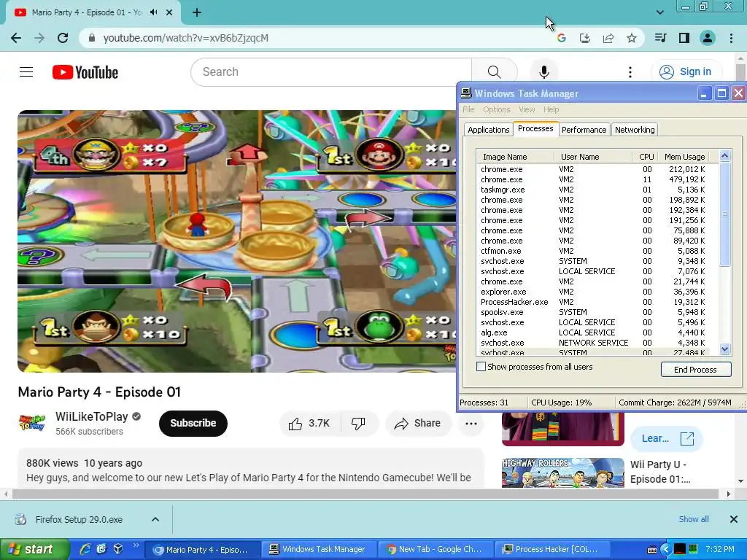Select the explorer.exe process row
This screenshot has width=747, height=560.
pyautogui.click(x=593, y=292)
